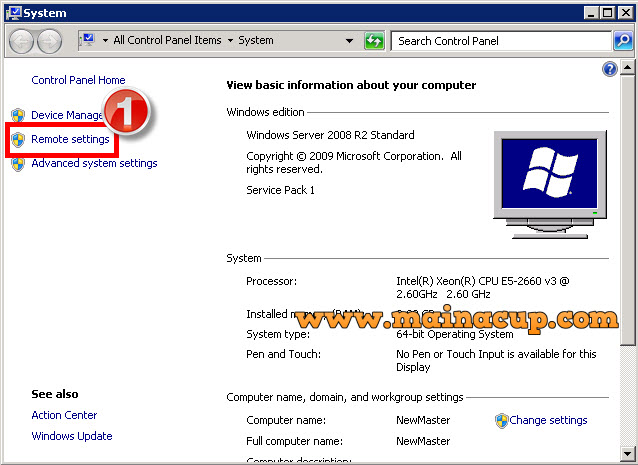Expand the root arrow before All Control Panel Items
638x465 pixels.
(105, 40)
